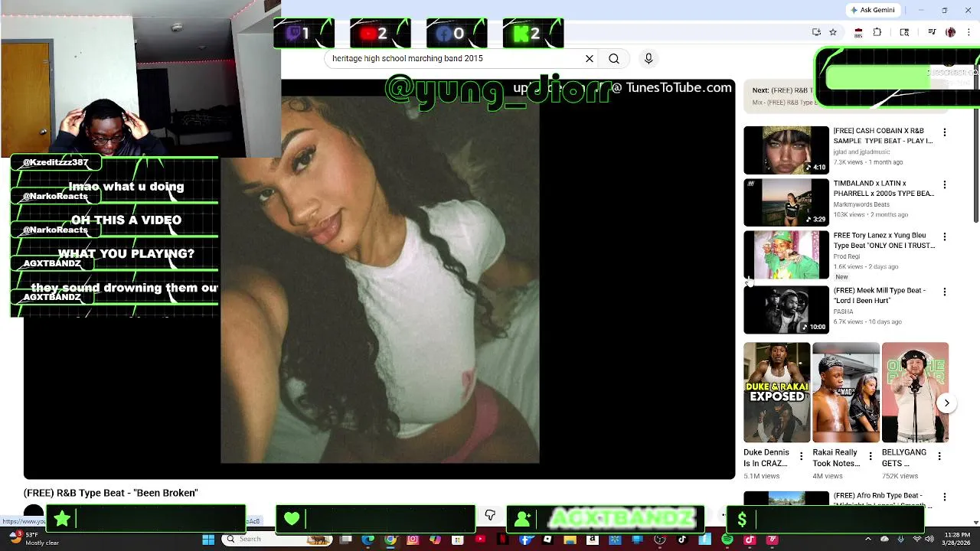Open the clock showing 11:28 PM
The width and height of the screenshot is (980, 551).
point(955,540)
